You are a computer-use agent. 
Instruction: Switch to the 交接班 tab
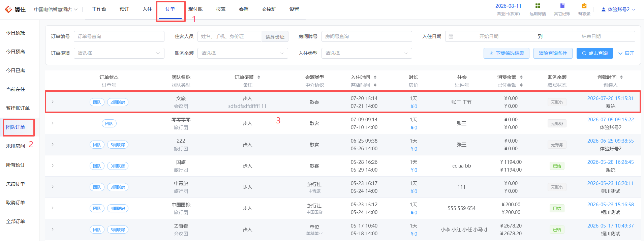(x=269, y=9)
